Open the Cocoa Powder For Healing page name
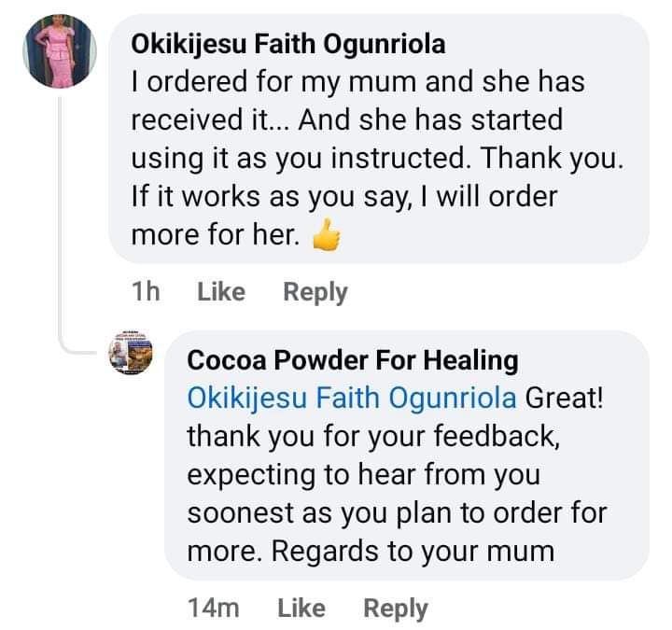Image resolution: width=672 pixels, height=630 pixels. point(352,359)
